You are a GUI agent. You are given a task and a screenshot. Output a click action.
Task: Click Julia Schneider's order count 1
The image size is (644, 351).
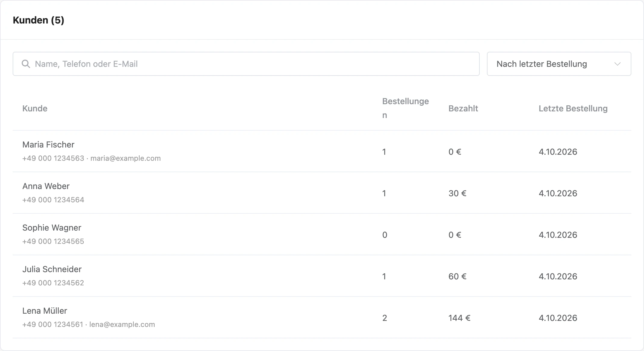[x=384, y=276]
